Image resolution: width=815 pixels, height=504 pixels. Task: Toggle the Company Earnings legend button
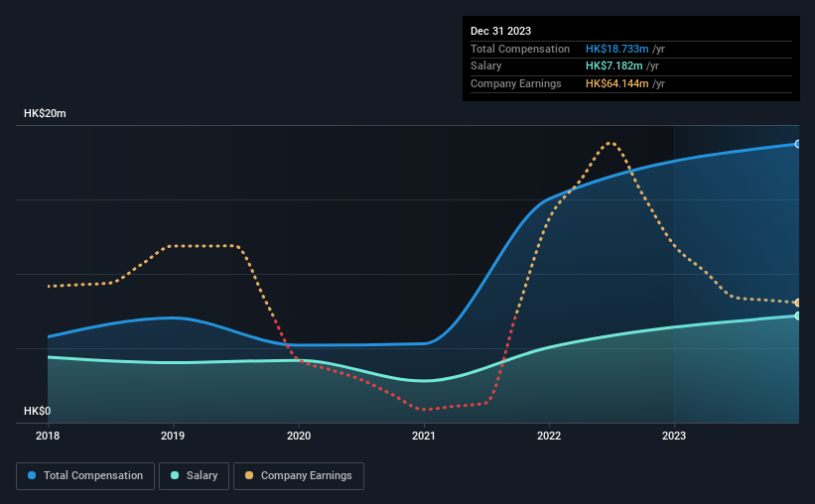click(x=299, y=476)
